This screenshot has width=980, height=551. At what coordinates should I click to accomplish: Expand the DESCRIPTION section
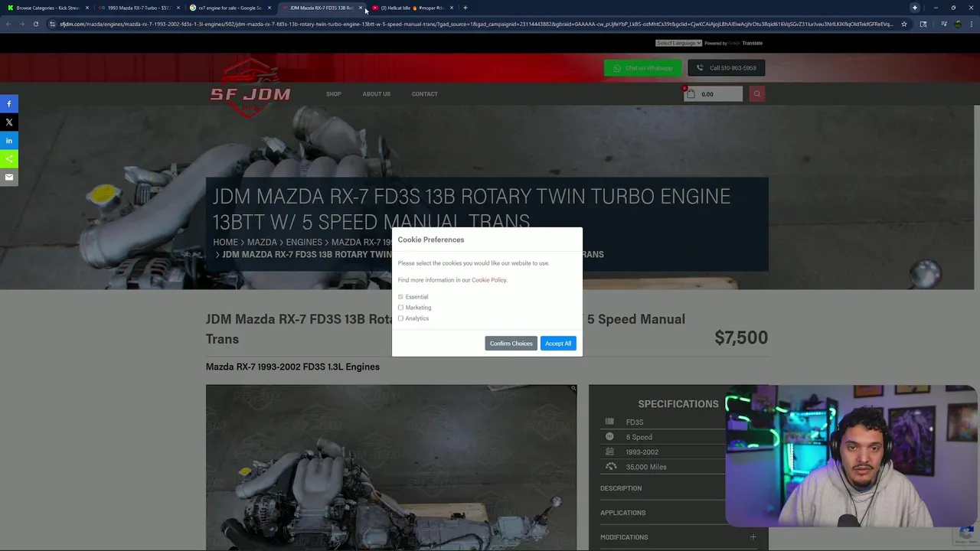point(621,488)
